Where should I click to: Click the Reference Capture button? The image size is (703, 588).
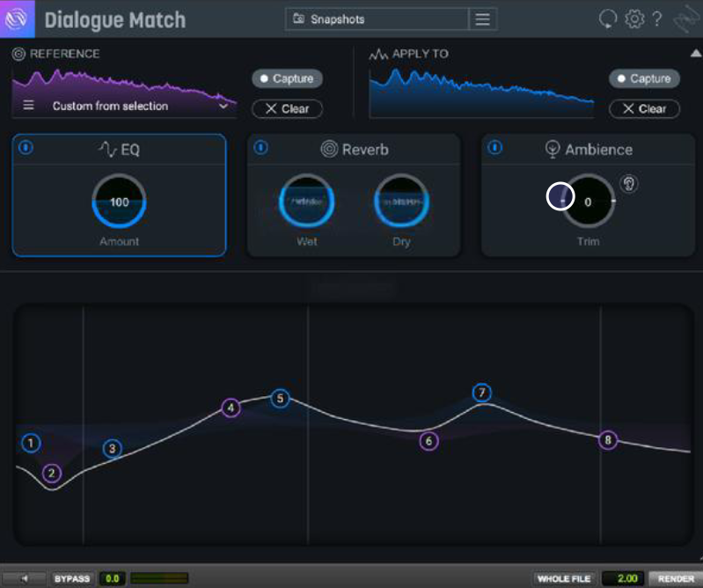287,78
